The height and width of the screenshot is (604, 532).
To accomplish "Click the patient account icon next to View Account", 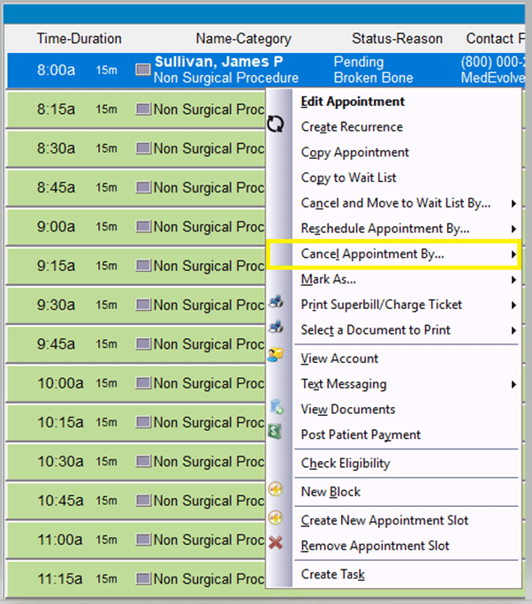I will (276, 354).
